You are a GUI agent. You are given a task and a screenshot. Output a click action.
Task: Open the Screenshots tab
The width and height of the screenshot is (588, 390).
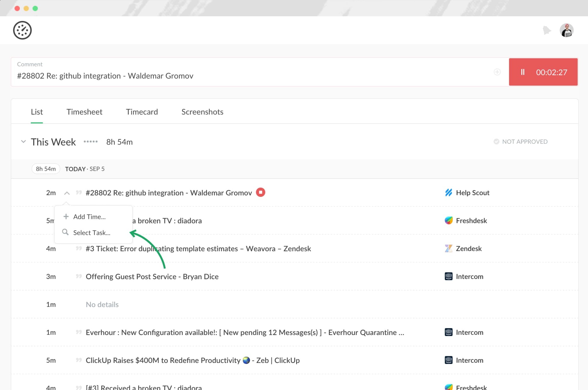[202, 112]
